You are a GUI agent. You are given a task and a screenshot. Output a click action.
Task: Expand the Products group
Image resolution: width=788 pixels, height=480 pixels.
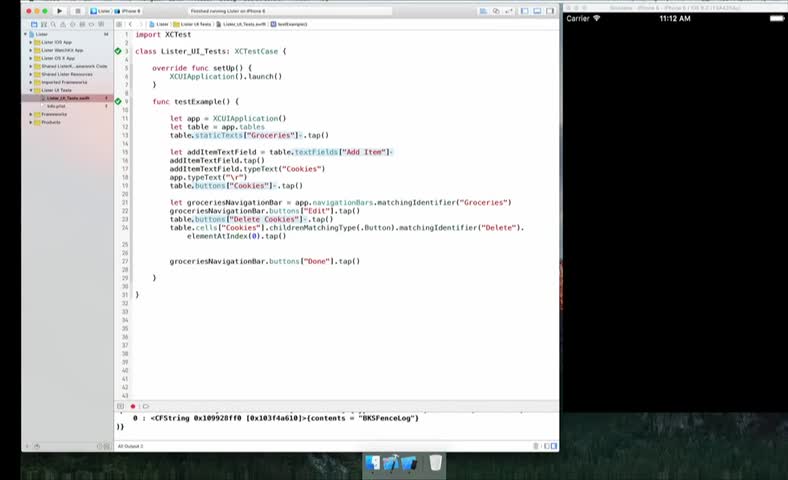[31, 122]
